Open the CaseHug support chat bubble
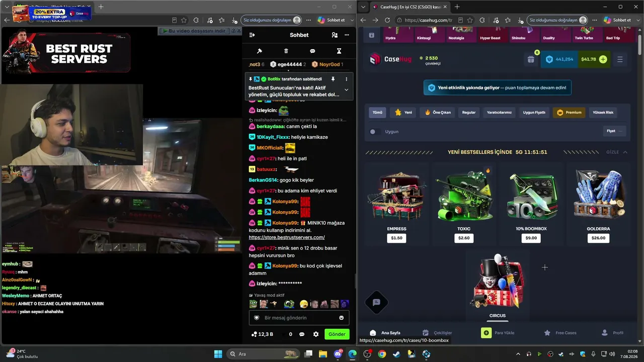Screen dimensions: 644x362 [376, 302]
